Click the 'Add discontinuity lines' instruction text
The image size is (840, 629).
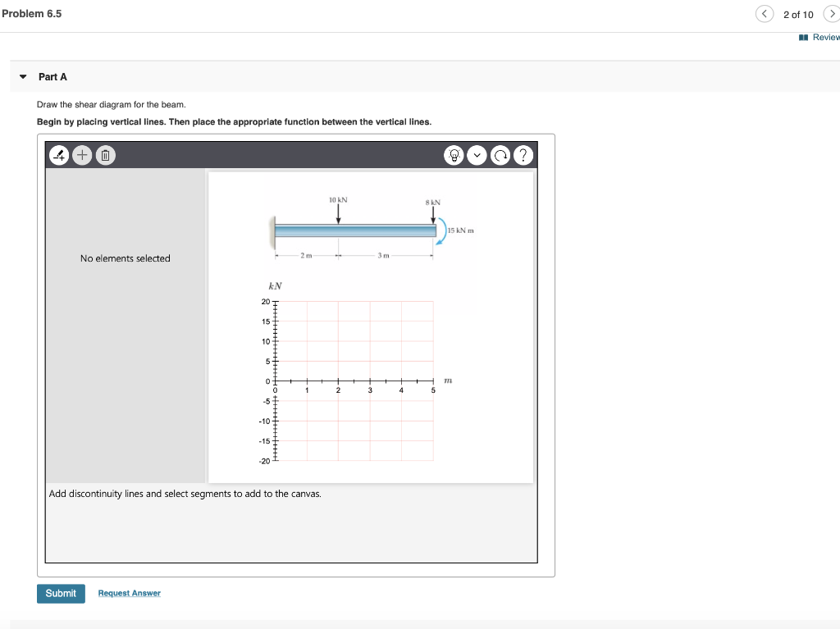click(x=185, y=494)
